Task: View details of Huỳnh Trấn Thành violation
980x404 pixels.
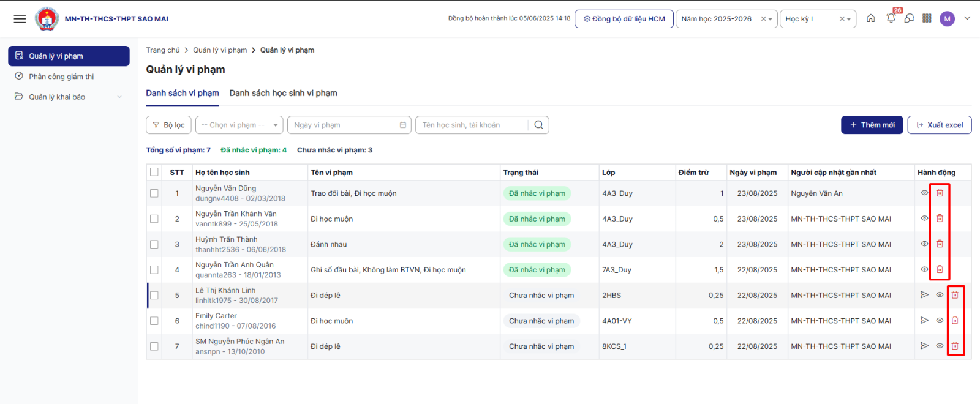Action: (x=924, y=244)
